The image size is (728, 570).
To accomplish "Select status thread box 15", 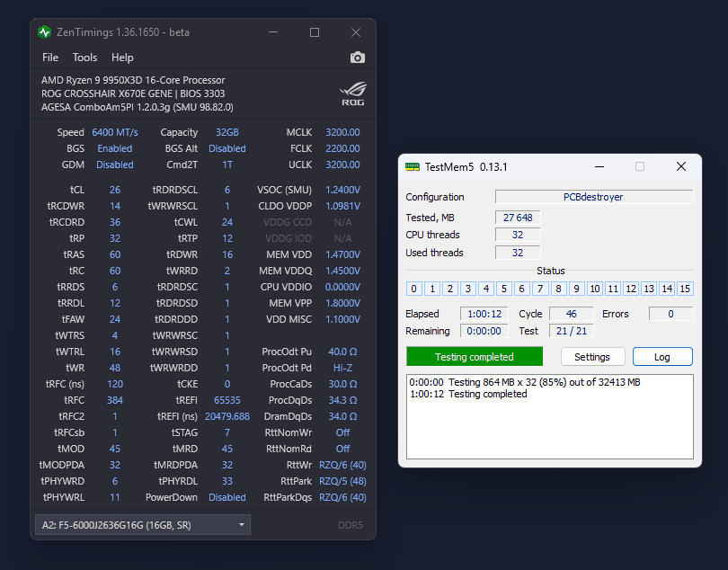I will tap(685, 289).
